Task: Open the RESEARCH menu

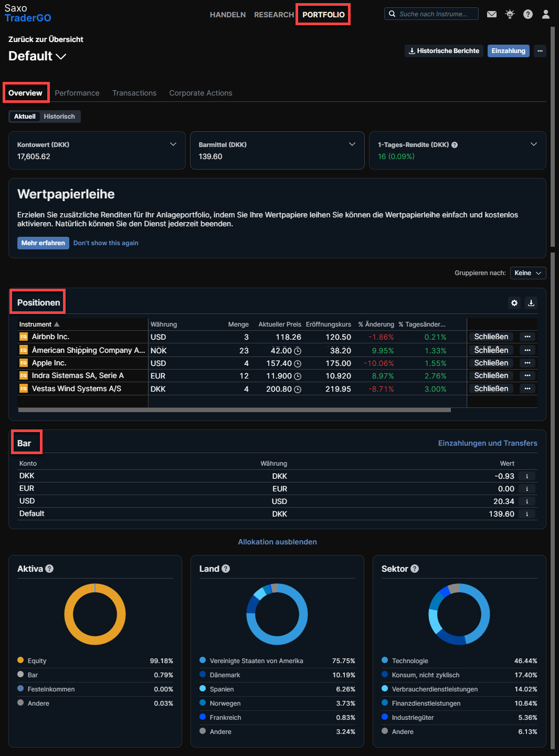Action: (x=274, y=15)
